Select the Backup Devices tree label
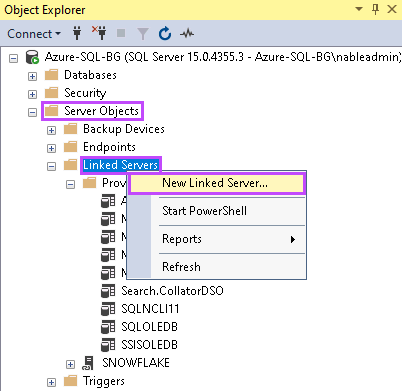 [x=124, y=129]
